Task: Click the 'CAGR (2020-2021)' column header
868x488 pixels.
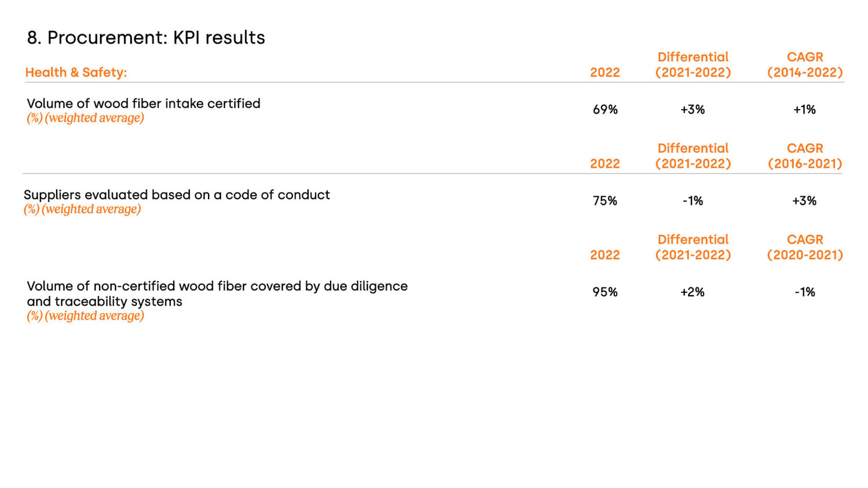Action: point(805,247)
